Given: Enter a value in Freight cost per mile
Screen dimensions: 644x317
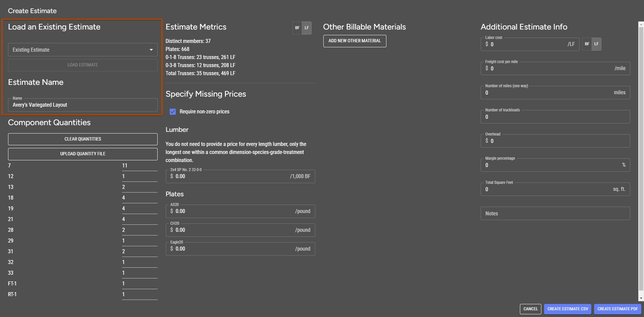Looking at the screenshot, I should 550,68.
